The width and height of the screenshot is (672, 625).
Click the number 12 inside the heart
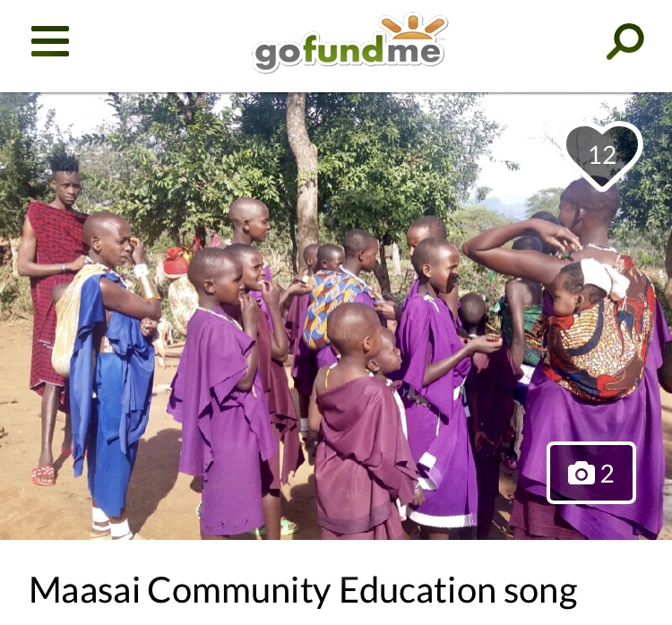pyautogui.click(x=602, y=155)
